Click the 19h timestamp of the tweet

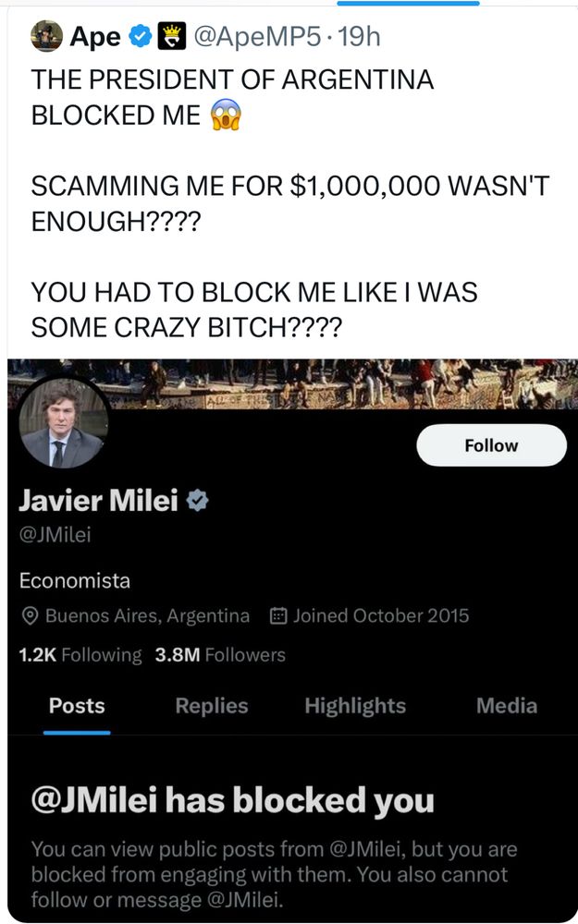pos(360,37)
